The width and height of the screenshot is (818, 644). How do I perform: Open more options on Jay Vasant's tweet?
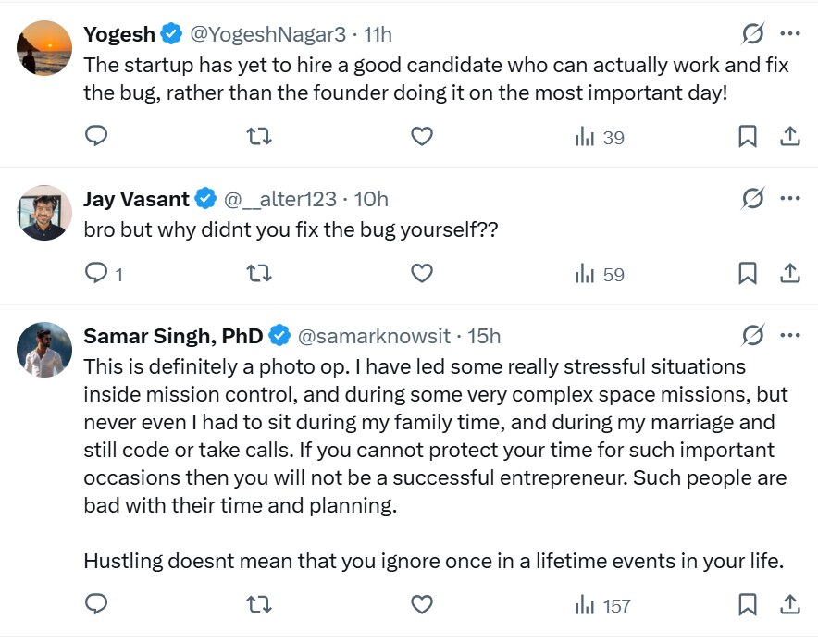coord(790,198)
